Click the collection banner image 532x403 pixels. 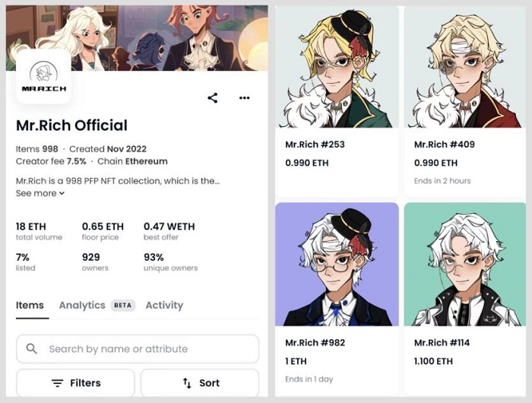click(137, 38)
